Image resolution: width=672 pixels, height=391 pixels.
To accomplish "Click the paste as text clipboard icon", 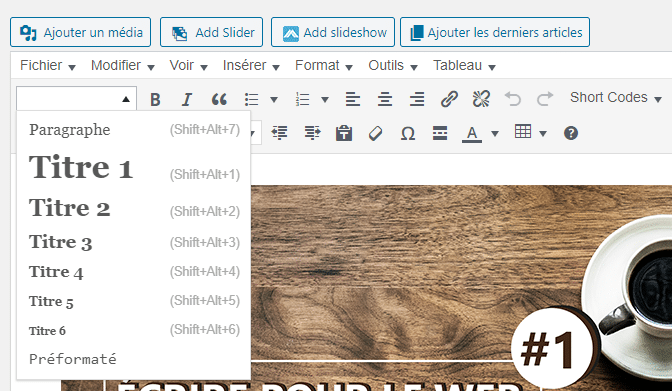I will 344,133.
